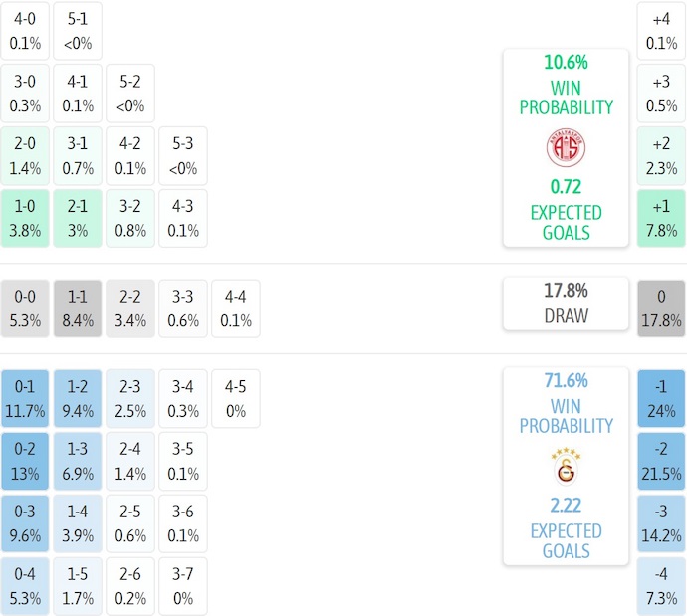Click the 17.8% Draw summary box
Viewport: 687px width, 616px height.
[566, 304]
